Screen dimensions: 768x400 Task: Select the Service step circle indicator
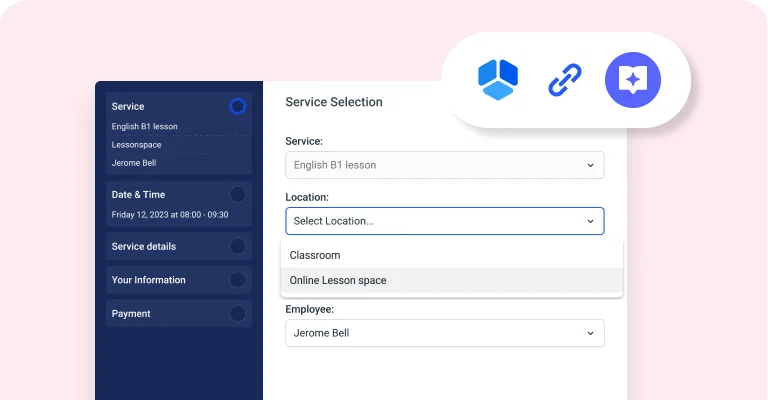(x=238, y=106)
